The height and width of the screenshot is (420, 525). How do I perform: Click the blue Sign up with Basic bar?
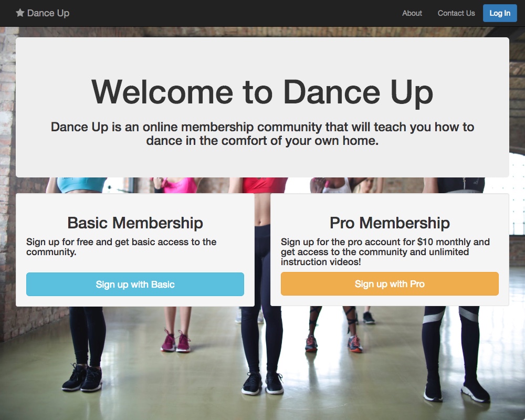135,284
